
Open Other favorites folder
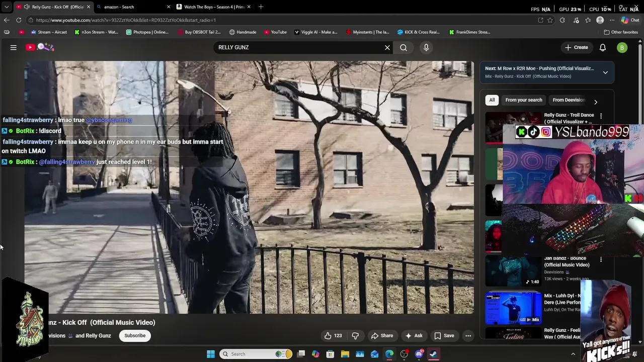(x=621, y=32)
